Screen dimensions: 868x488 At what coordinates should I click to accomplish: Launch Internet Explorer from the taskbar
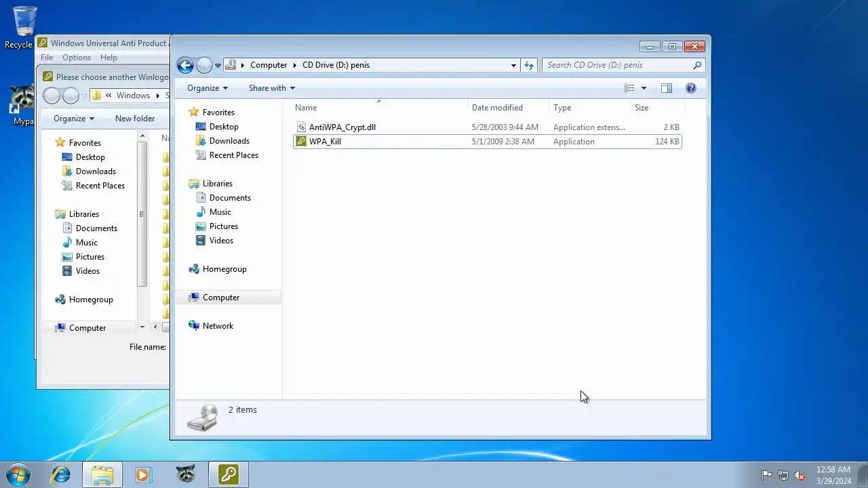click(61, 474)
